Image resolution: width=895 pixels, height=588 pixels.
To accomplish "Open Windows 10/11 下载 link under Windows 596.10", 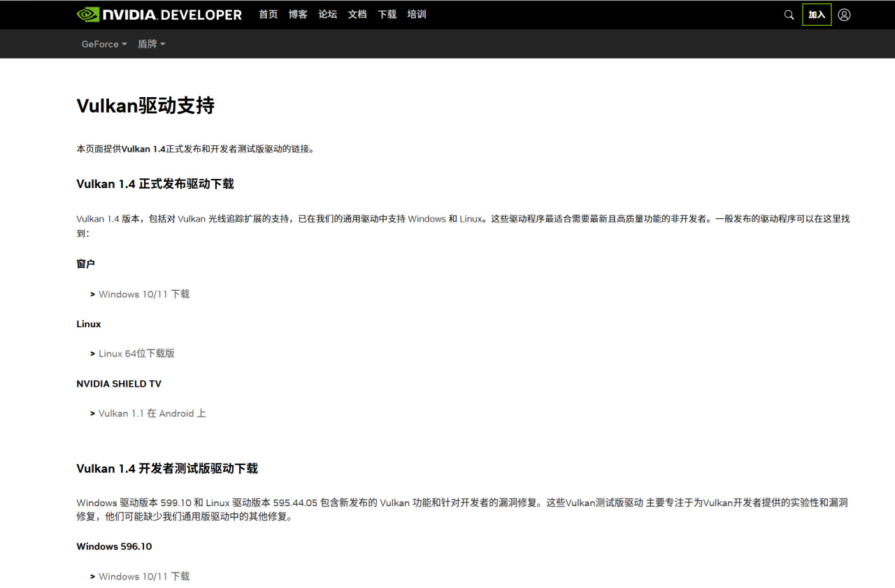I will point(144,576).
